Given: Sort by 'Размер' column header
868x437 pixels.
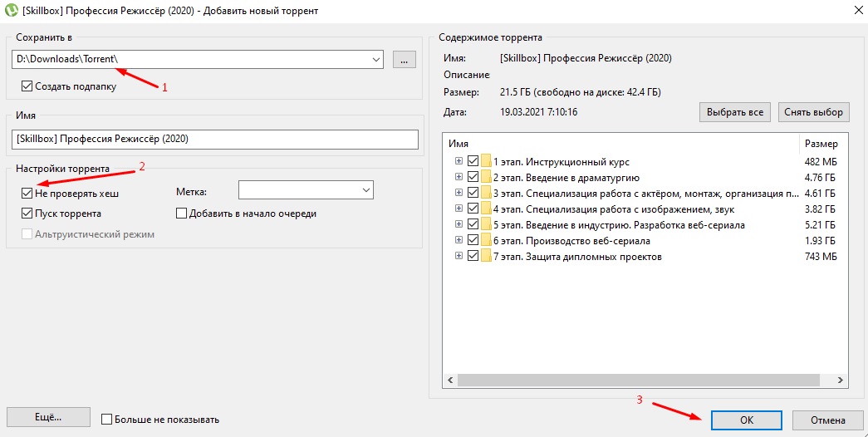Looking at the screenshot, I should 822,144.
